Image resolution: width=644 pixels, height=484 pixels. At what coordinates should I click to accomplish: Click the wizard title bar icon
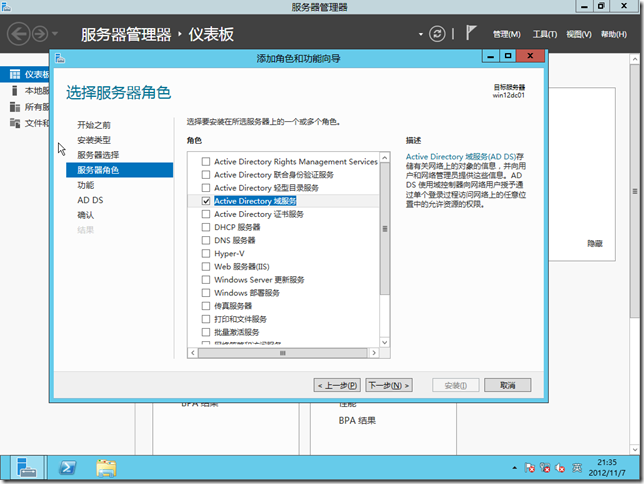click(60, 58)
